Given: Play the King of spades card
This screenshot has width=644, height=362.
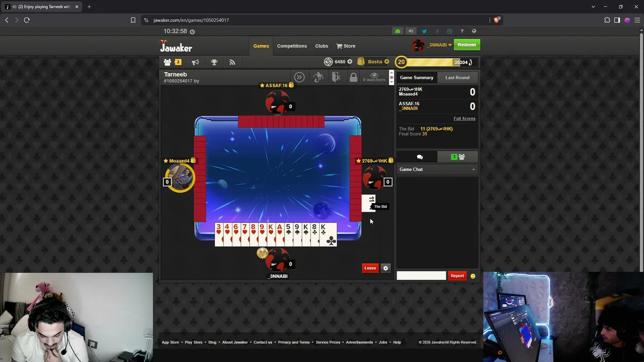Looking at the screenshot, I should [306, 234].
